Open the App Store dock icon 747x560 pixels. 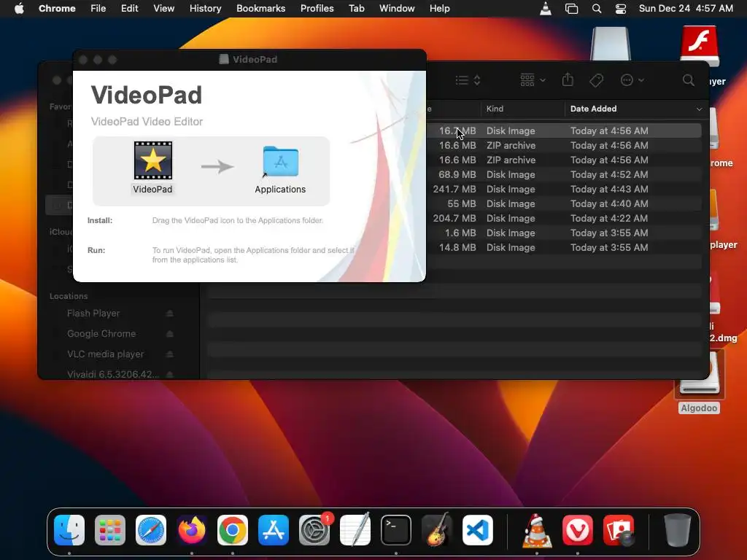[274, 530]
